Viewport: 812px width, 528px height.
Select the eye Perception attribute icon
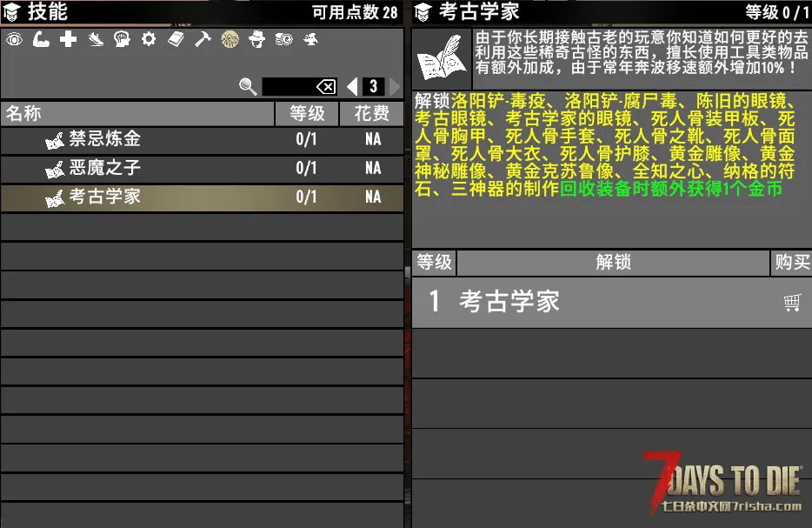point(14,39)
